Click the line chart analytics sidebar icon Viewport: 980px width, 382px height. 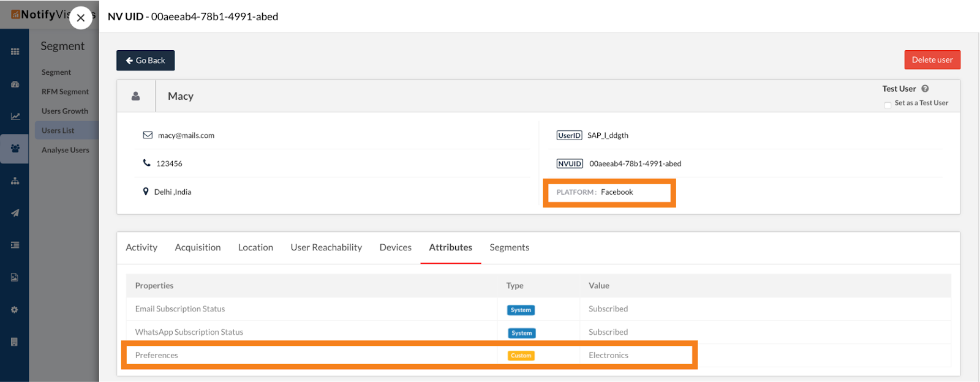[x=15, y=116]
